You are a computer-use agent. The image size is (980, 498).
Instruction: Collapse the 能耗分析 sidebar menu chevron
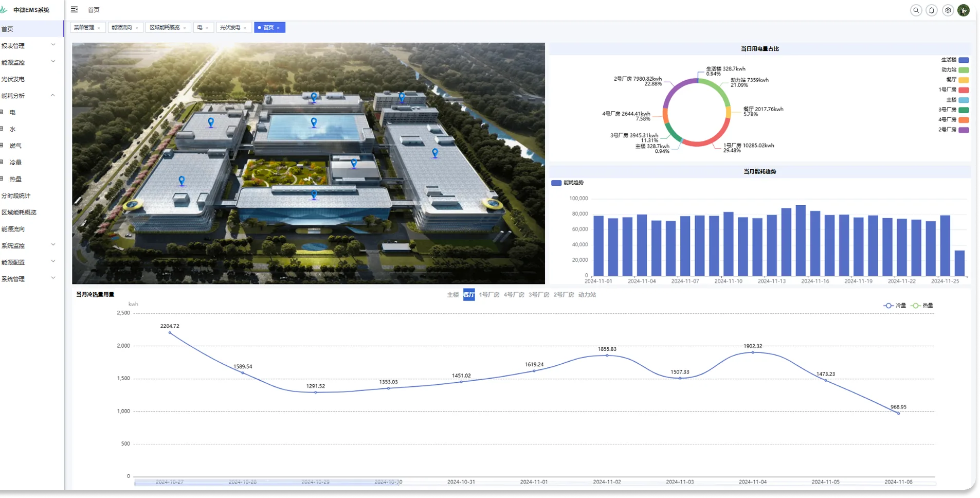(x=53, y=95)
